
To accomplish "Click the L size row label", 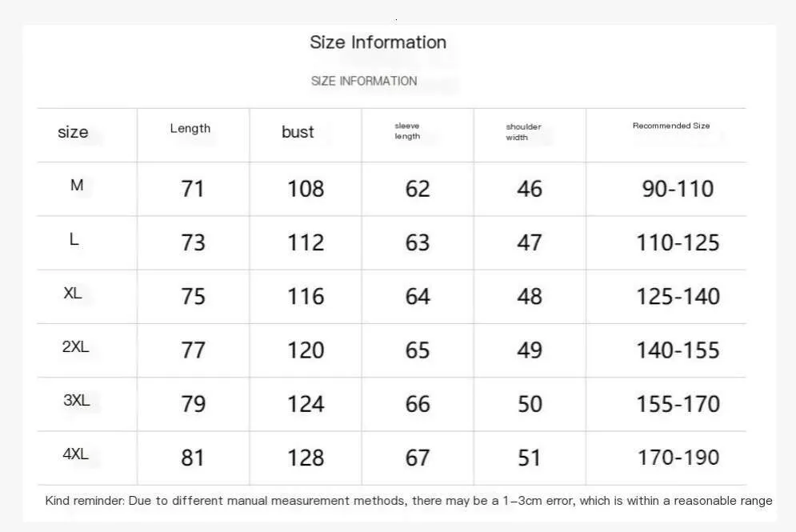I will point(74,239).
